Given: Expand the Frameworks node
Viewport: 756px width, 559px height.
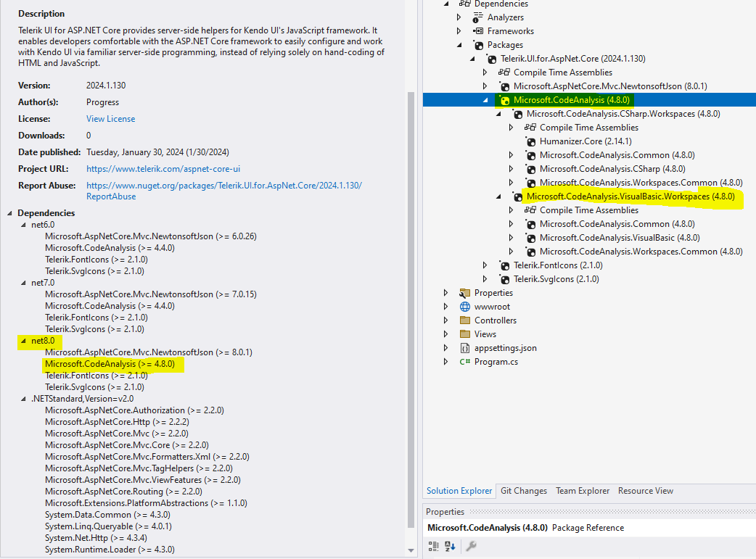Looking at the screenshot, I should (x=459, y=31).
